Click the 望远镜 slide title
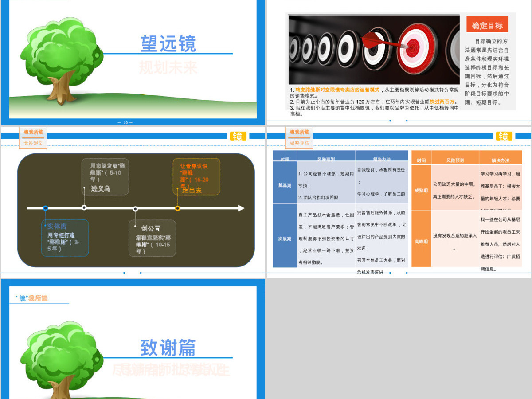 (x=168, y=43)
